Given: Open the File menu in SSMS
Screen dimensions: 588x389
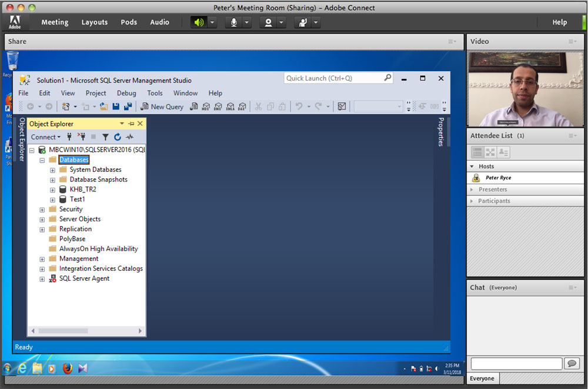Looking at the screenshot, I should (x=24, y=93).
